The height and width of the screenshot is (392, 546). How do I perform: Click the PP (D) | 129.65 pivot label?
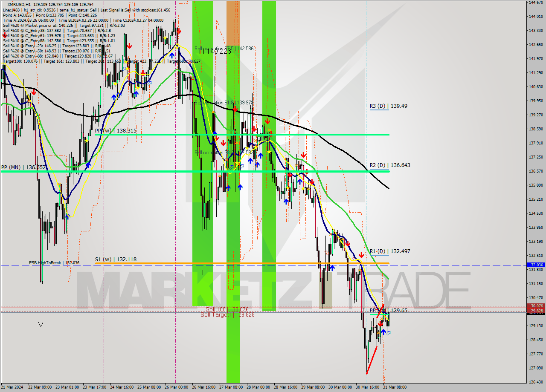tap(388, 311)
